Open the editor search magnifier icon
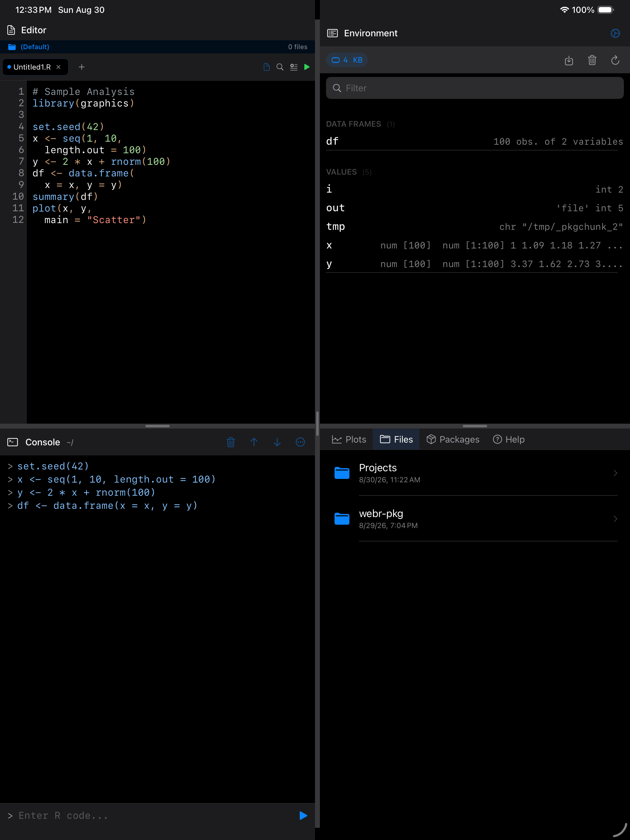Image resolution: width=630 pixels, height=840 pixels. [x=280, y=67]
